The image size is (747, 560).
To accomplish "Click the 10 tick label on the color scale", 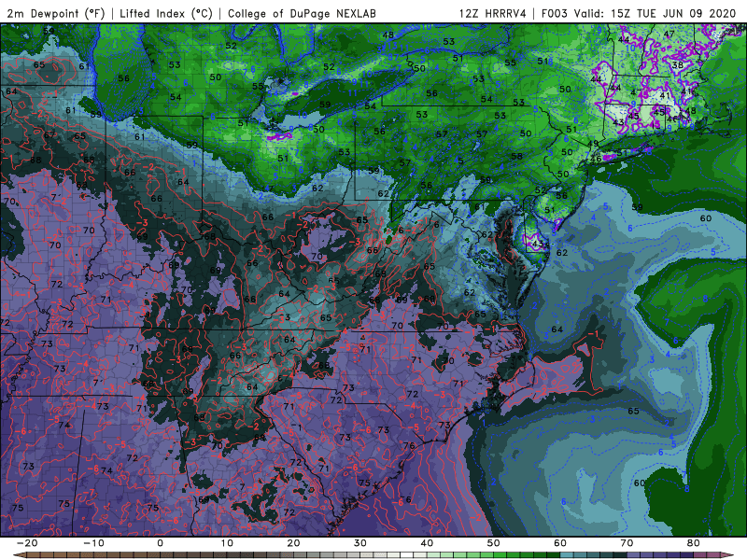I will [x=227, y=543].
